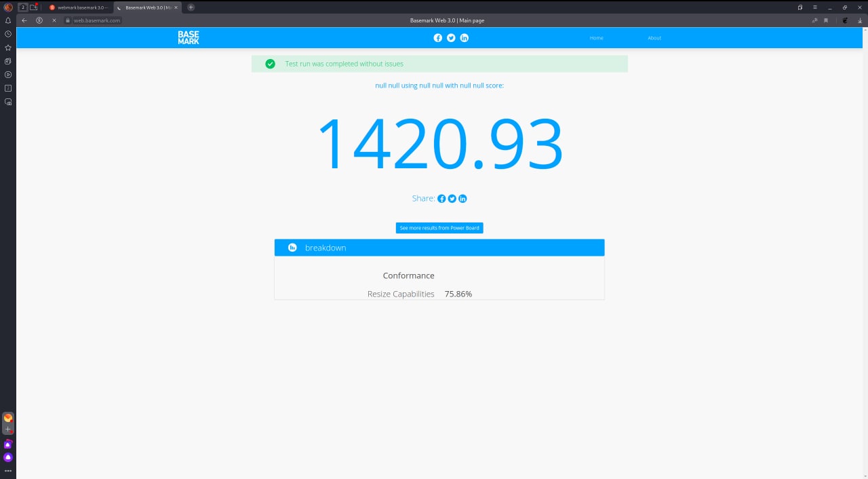Open the About link in the page header
868x479 pixels.
(x=654, y=38)
